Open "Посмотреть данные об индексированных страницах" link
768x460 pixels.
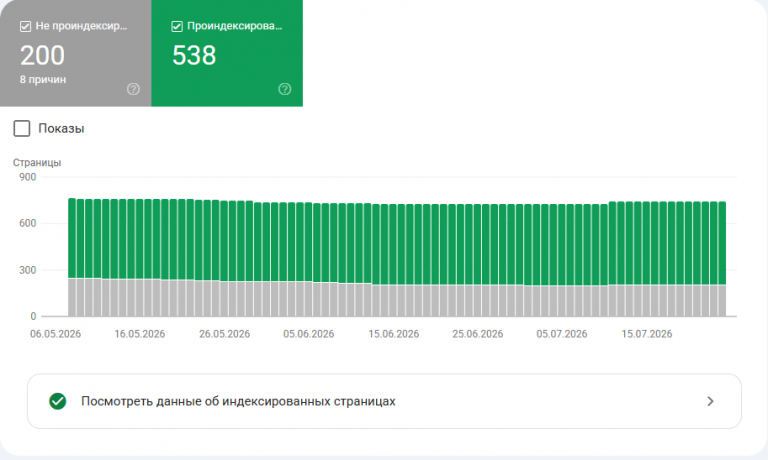(x=384, y=401)
